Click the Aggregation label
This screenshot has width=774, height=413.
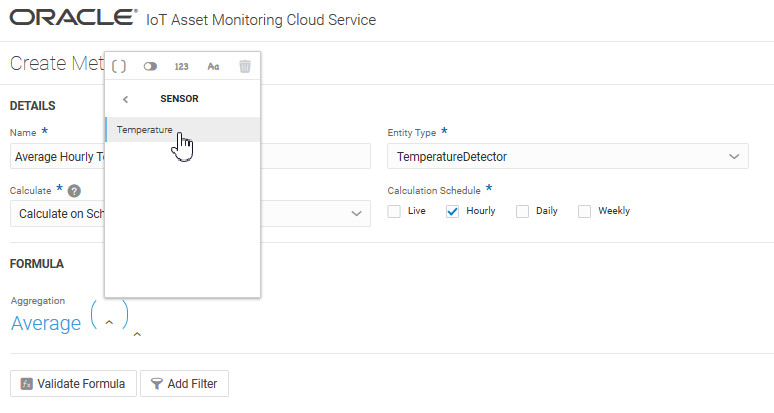coord(38,300)
